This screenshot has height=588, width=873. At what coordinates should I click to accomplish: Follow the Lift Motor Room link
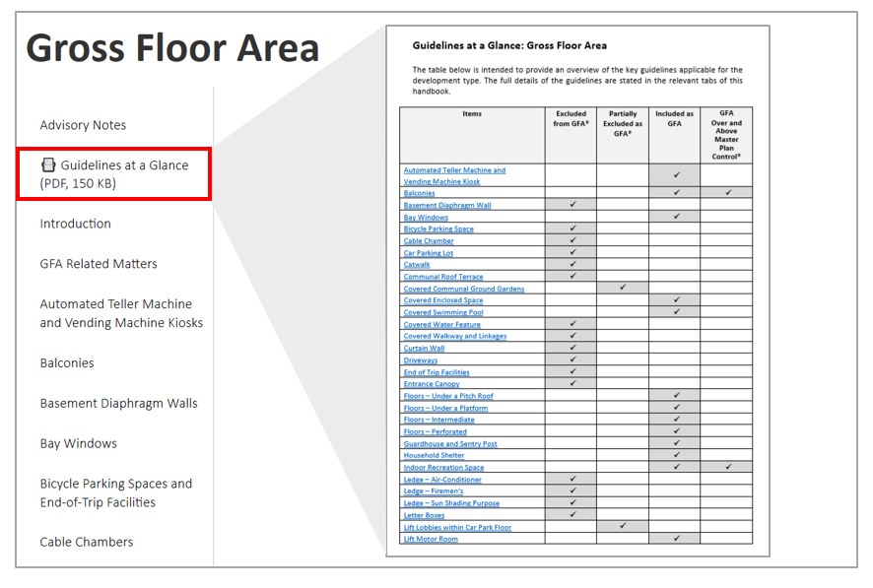[x=431, y=539]
